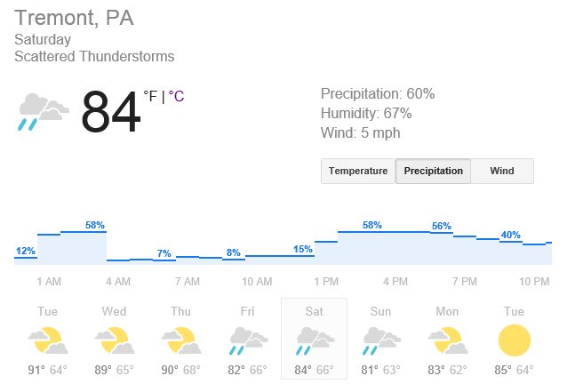This screenshot has width=567, height=392.
Task: Choose Monday's partly cloudy icon
Action: coord(447,340)
